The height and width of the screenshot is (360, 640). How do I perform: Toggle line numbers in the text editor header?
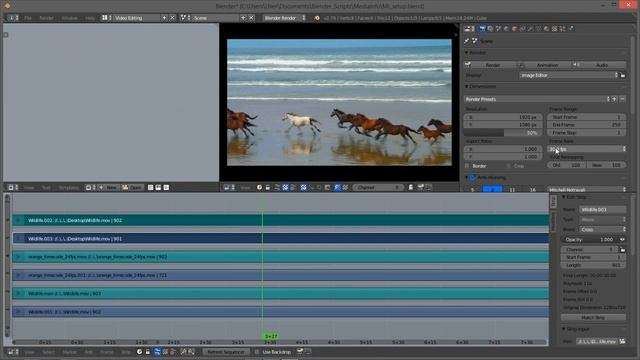[x=151, y=187]
